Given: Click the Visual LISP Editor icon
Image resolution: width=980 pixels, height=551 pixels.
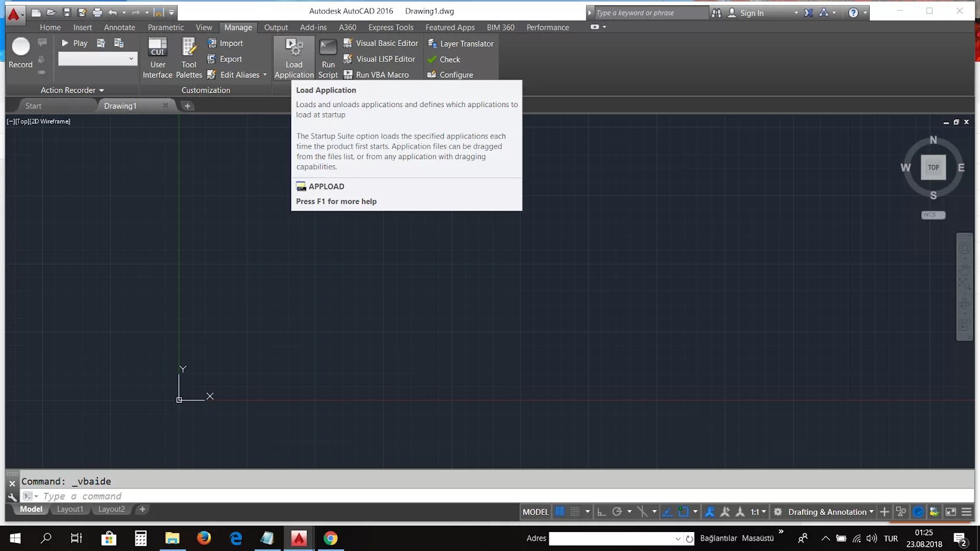Looking at the screenshot, I should [x=348, y=59].
